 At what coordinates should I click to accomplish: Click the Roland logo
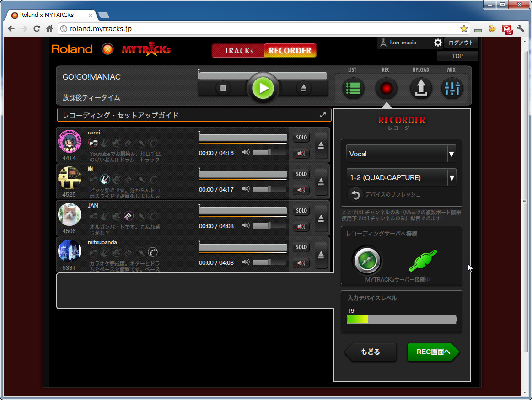pos(72,49)
